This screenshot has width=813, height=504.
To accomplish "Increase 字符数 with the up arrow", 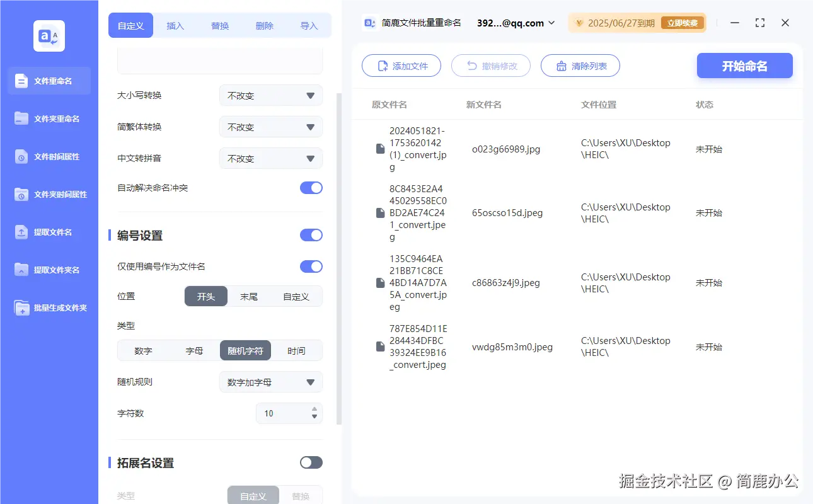I will tap(314, 409).
